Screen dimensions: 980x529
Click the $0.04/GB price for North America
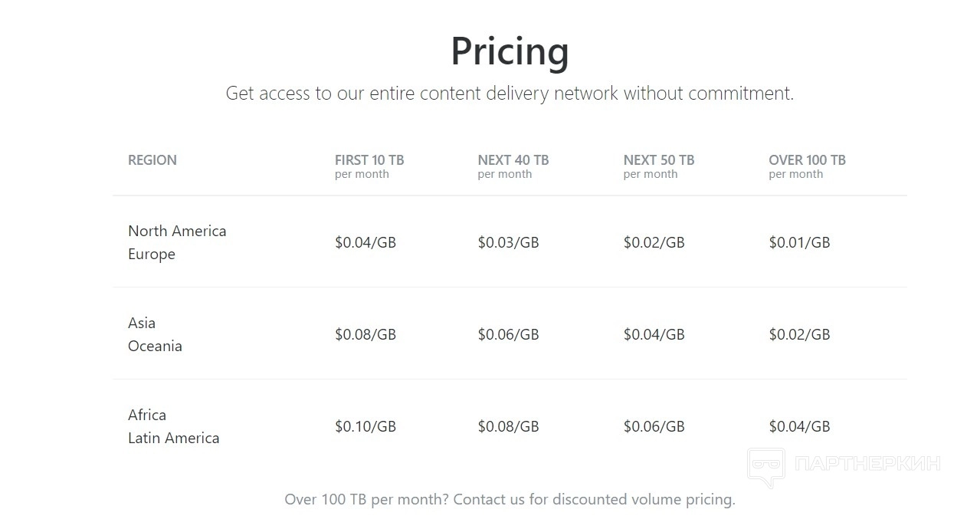(x=365, y=242)
